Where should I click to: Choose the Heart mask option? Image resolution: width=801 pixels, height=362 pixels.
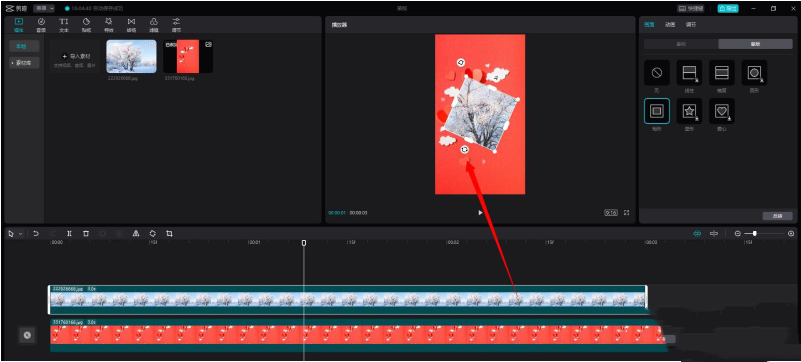pyautogui.click(x=722, y=111)
